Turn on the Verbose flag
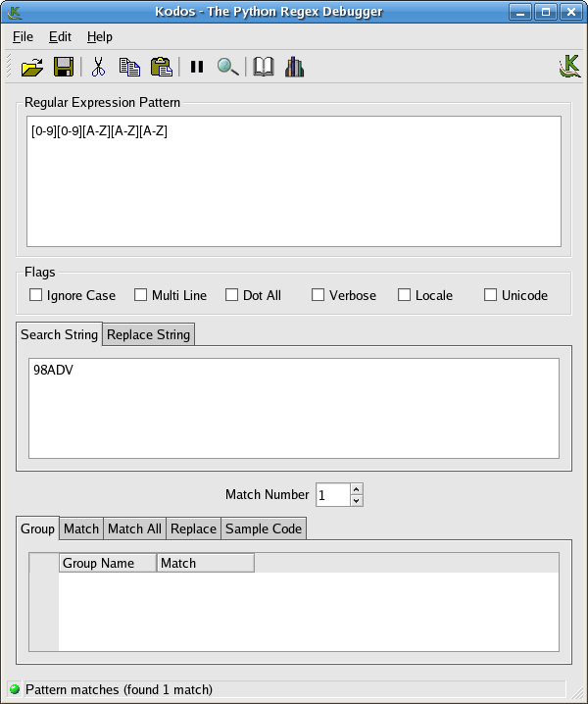Viewport: 588px width, 704px height. pos(318,295)
